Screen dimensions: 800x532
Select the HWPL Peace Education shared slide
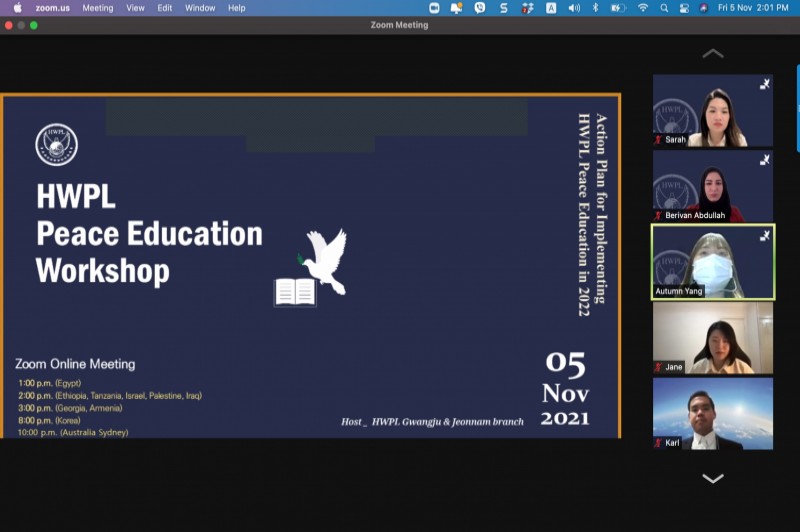pos(310,265)
